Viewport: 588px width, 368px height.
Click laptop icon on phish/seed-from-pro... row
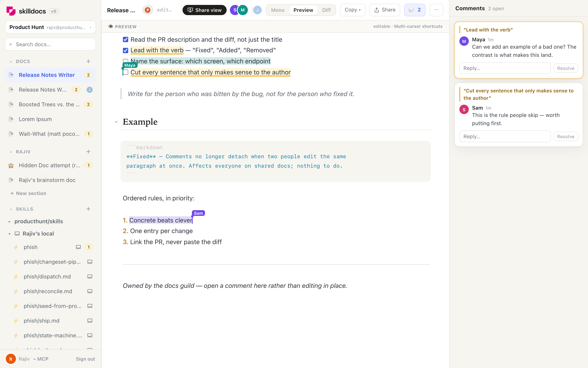(x=90, y=306)
